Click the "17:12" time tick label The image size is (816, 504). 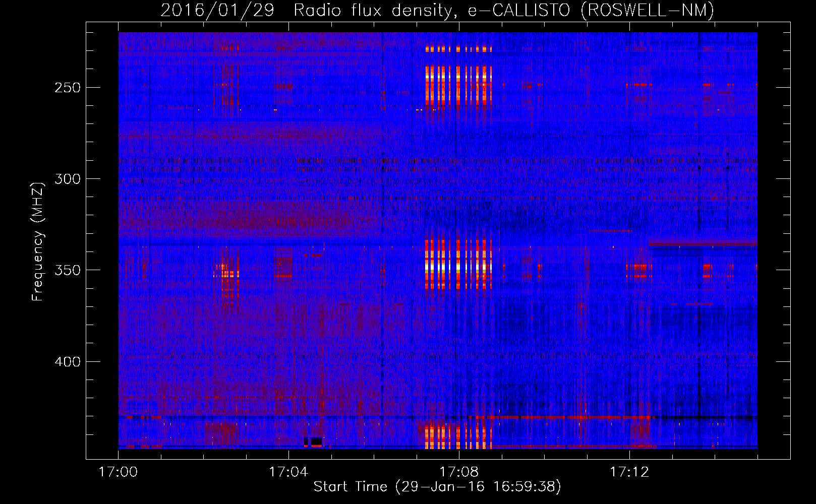pos(629,472)
